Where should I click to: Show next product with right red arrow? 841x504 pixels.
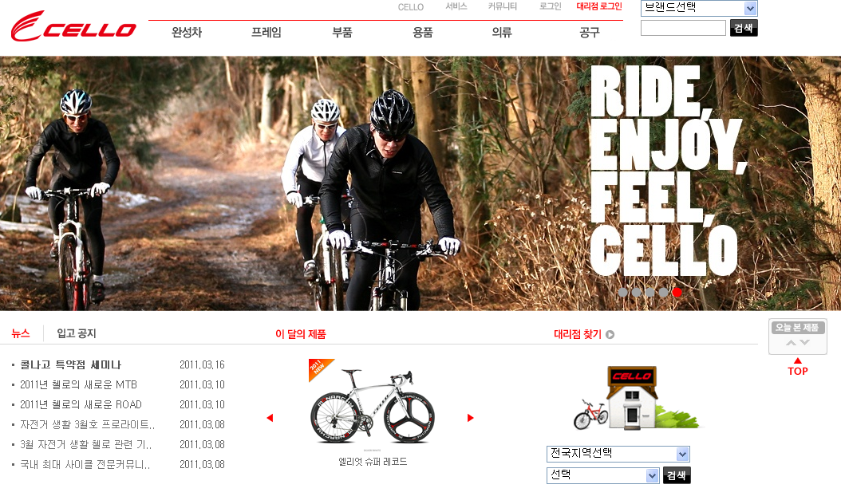[x=471, y=418]
